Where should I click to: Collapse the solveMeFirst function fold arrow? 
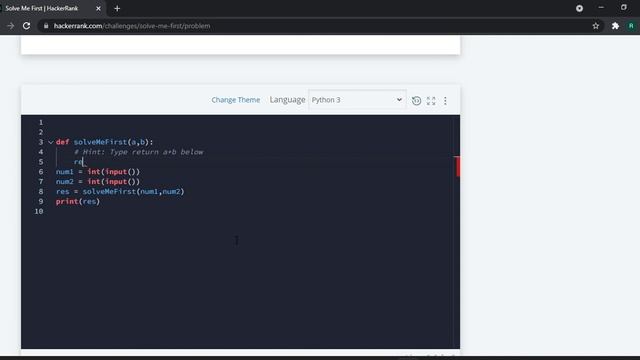click(x=51, y=142)
